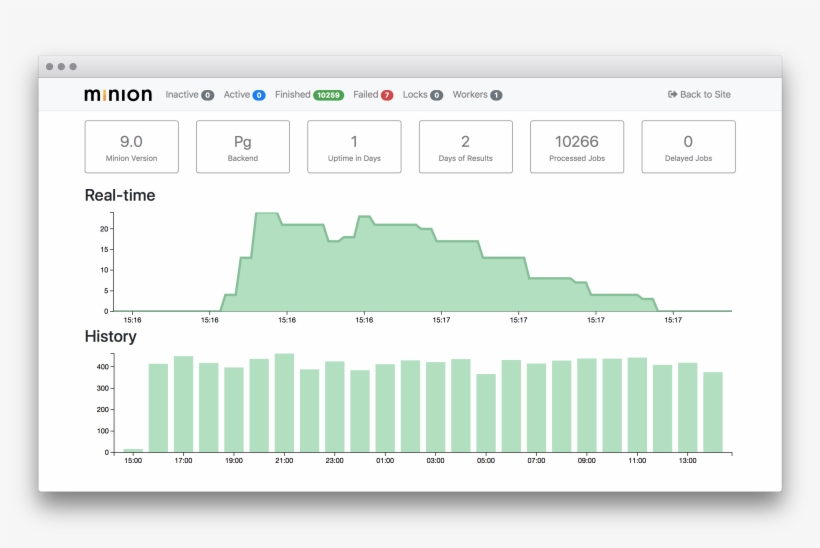The image size is (820, 548).
Task: Click the Delayed Jobs card
Action: tap(688, 147)
